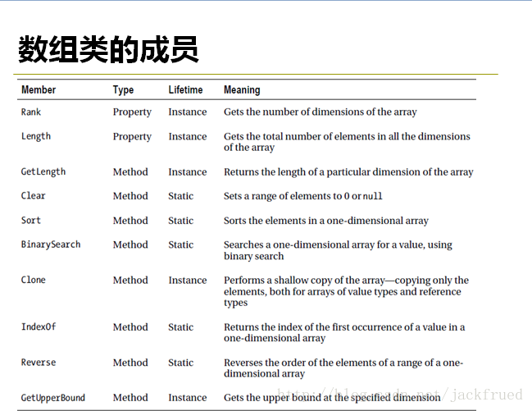This screenshot has height=411, width=532.
Task: Click Method in the GetLength row
Action: point(130,172)
